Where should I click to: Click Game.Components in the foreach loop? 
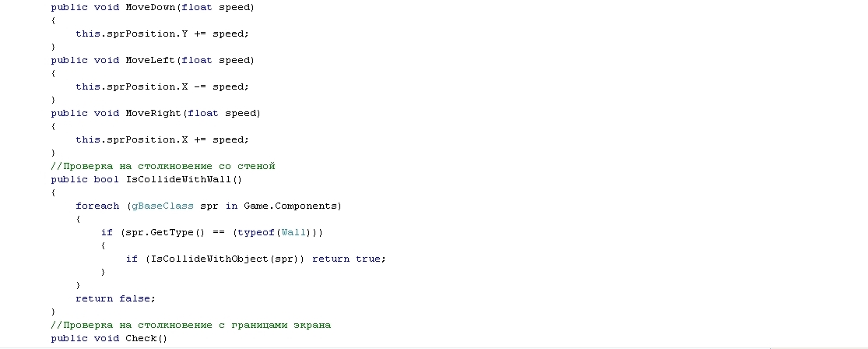tap(290, 206)
